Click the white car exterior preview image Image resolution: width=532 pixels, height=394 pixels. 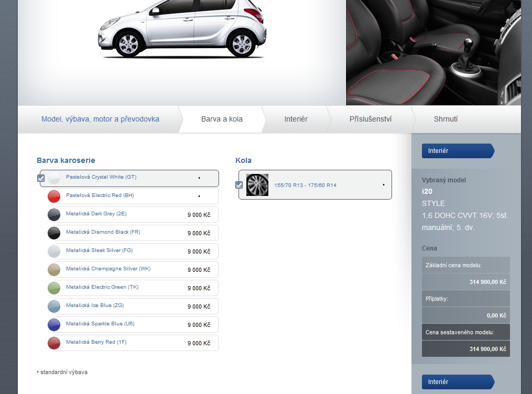point(181,30)
